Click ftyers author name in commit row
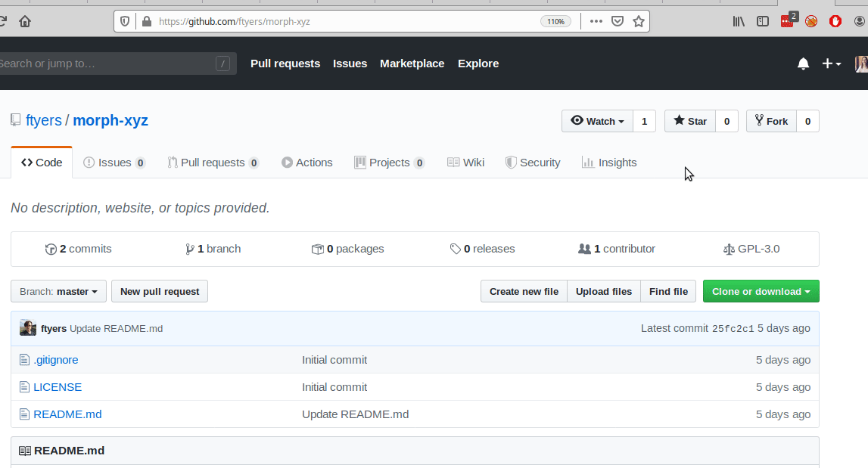 click(x=54, y=329)
